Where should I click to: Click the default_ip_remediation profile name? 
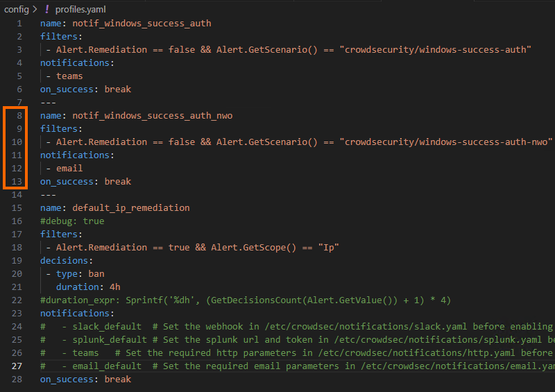point(130,207)
